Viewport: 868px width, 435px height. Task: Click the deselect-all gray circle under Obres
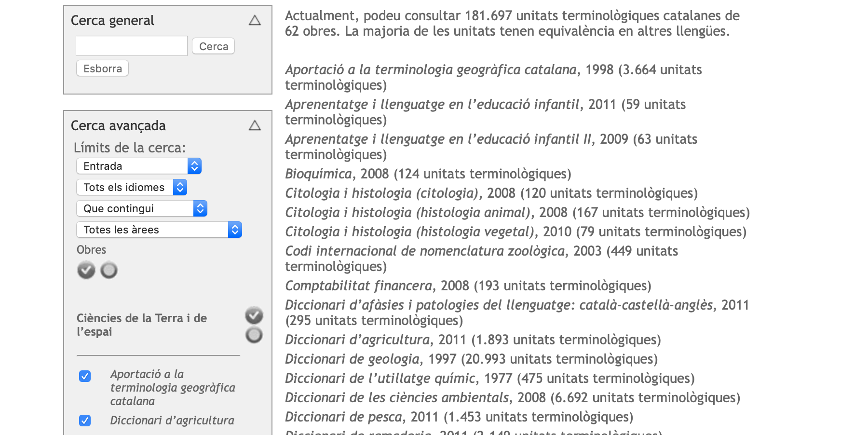click(x=109, y=270)
